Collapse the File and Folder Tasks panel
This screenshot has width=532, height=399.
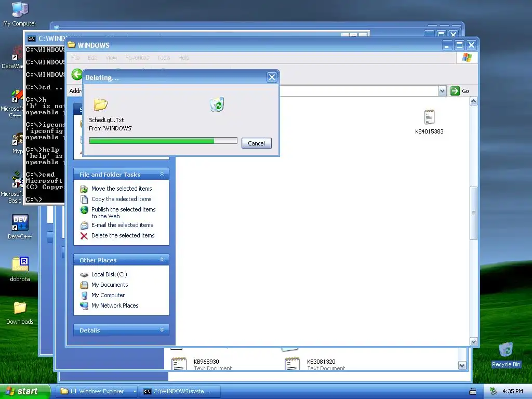(162, 174)
